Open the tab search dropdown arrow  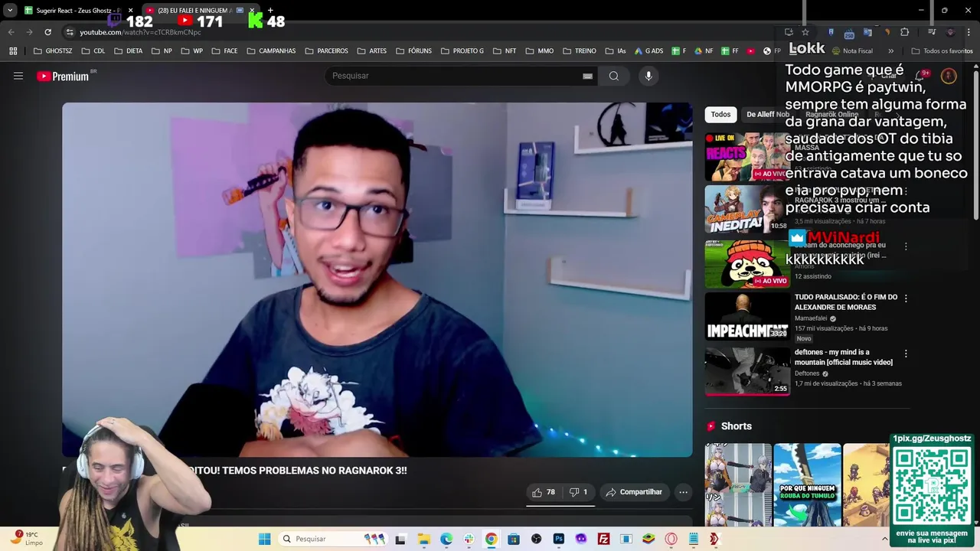pos(10,10)
